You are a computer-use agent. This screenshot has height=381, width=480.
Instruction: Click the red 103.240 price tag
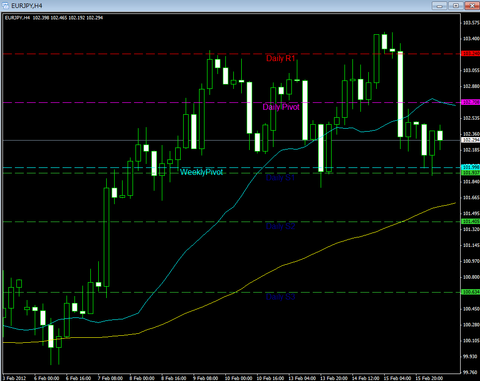pyautogui.click(x=471, y=54)
